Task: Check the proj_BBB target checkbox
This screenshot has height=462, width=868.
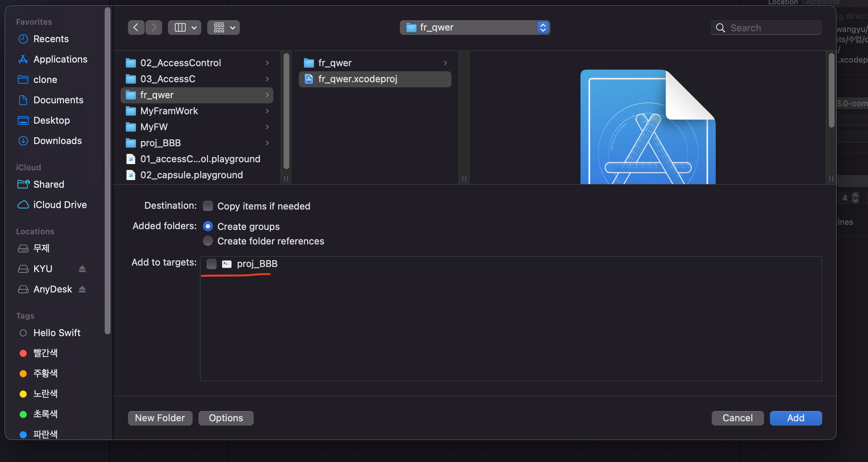Action: coord(212,264)
